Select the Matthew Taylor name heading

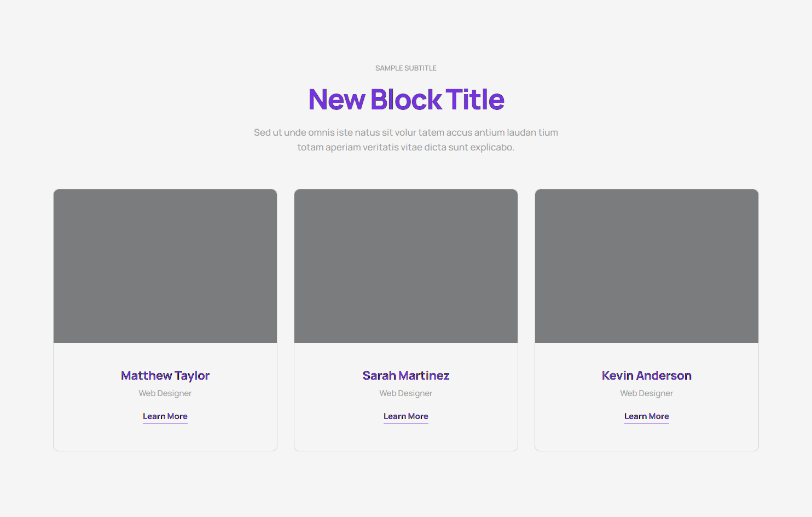(165, 376)
